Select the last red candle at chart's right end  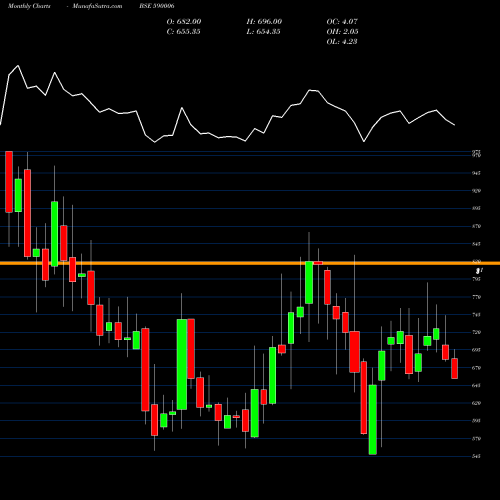point(454,368)
